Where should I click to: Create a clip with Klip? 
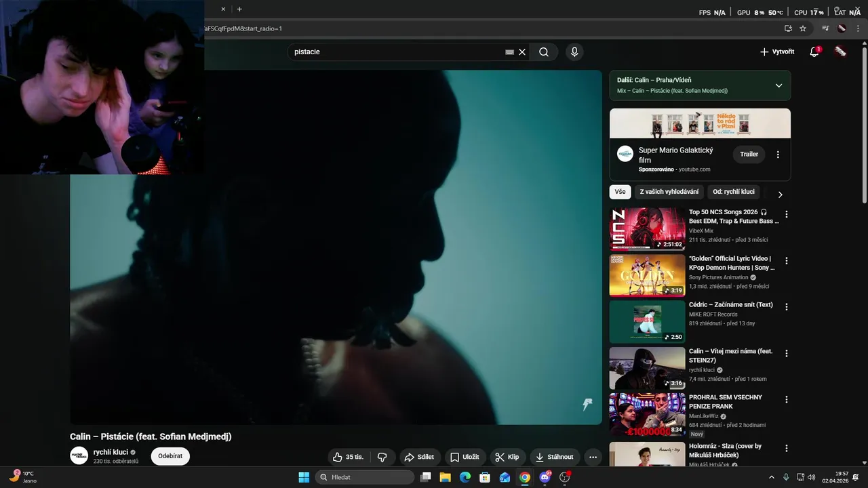point(507,457)
